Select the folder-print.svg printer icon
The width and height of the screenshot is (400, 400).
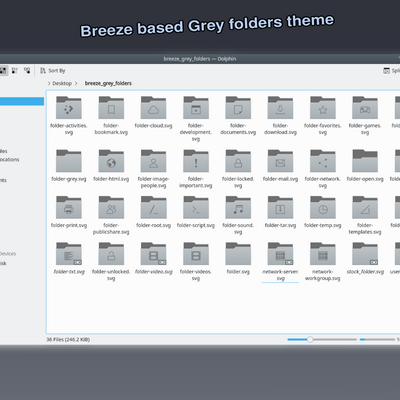tap(69, 207)
